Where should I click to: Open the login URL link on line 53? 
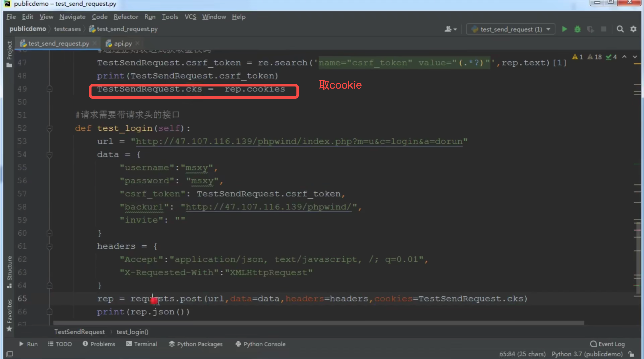point(299,141)
